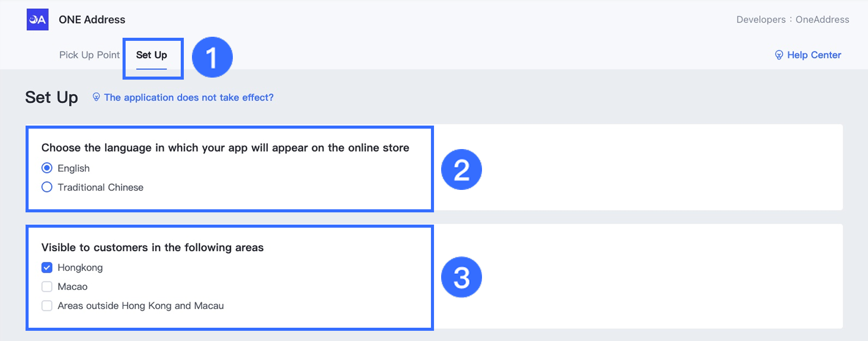Enable the Macao checkbox
This screenshot has width=868, height=341.
[x=47, y=287]
